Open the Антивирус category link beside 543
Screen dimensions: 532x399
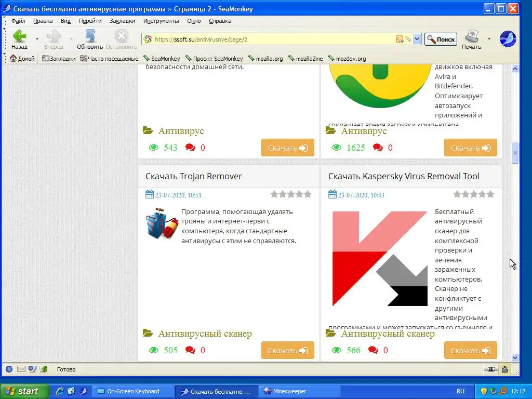[x=181, y=131]
